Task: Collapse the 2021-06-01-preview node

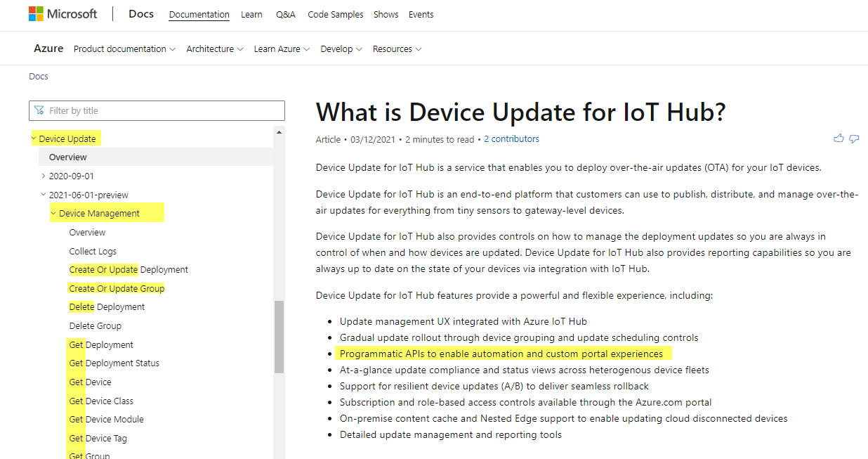Action: tap(44, 194)
